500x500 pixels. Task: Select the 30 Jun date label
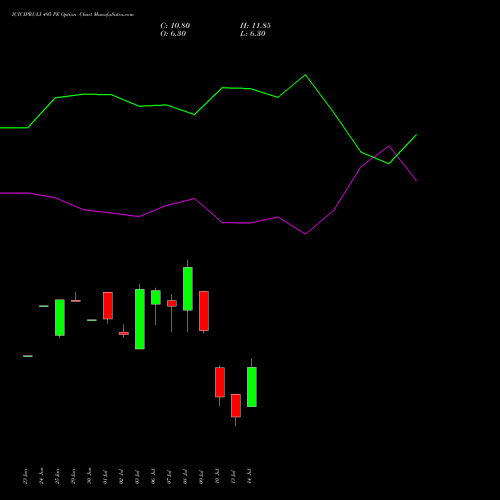89,476
